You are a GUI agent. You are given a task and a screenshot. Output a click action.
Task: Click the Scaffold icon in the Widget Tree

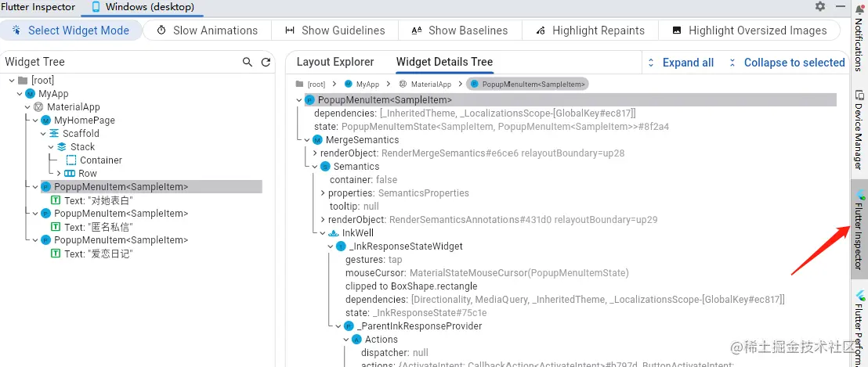54,134
